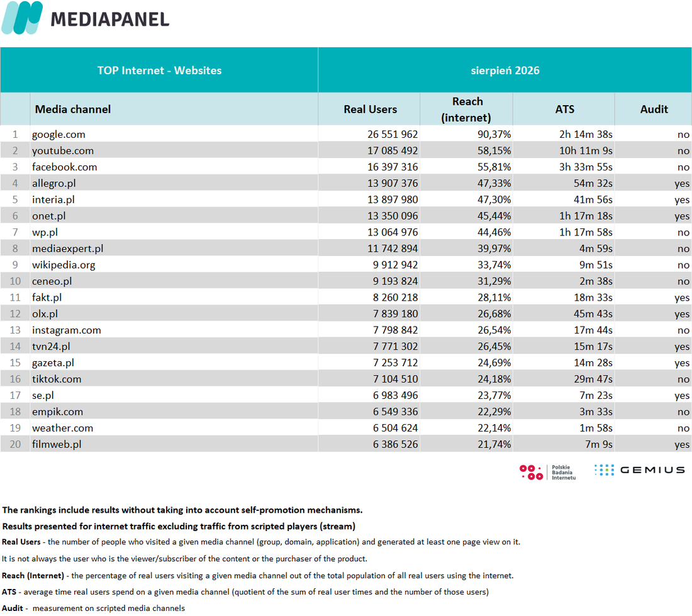Click the ATS column header
The height and width of the screenshot is (616, 692).
tap(564, 109)
